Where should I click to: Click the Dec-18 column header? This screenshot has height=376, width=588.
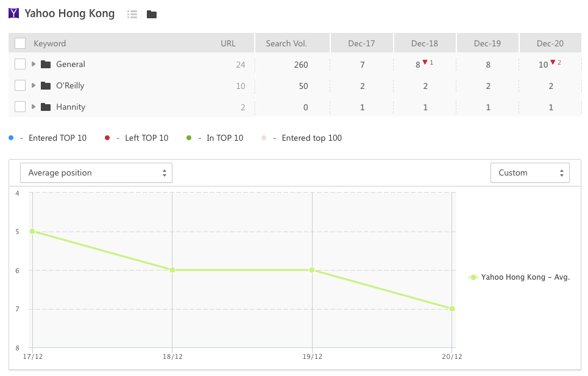point(425,43)
